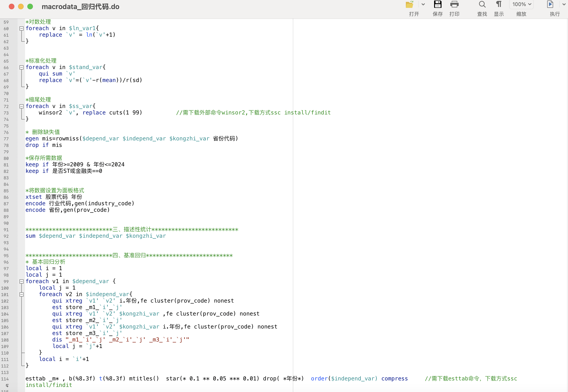Click 'keep if 年份>=2009' line
The width and height of the screenshot is (568, 392).
pyautogui.click(x=75, y=164)
